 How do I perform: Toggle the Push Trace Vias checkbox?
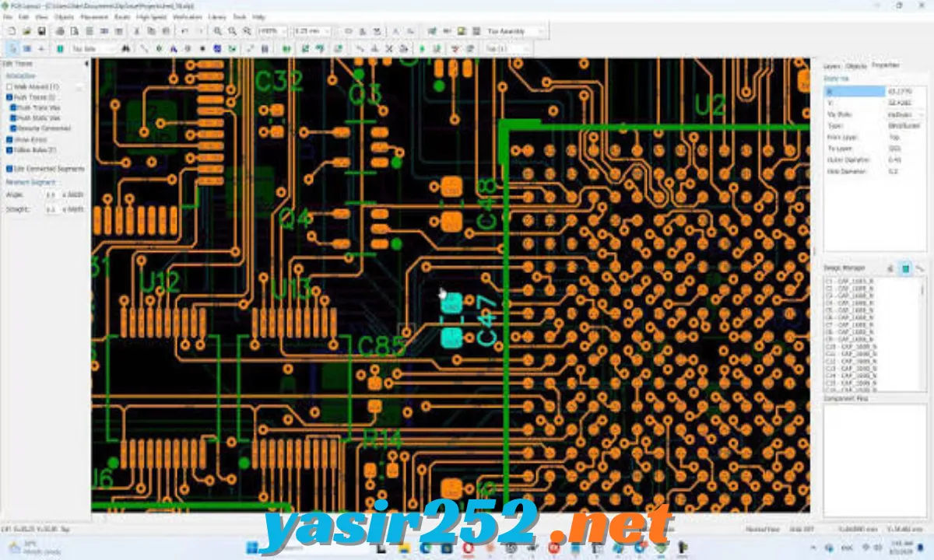[x=13, y=108]
